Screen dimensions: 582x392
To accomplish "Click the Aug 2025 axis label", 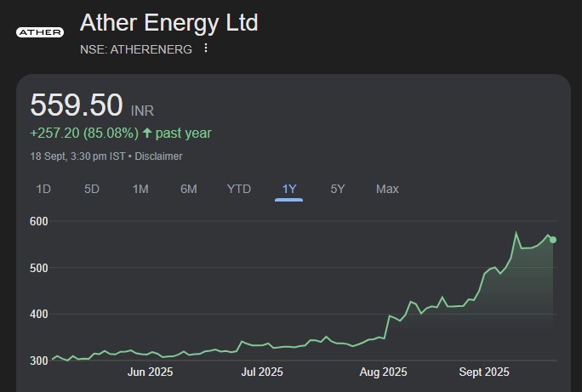I will tap(383, 372).
